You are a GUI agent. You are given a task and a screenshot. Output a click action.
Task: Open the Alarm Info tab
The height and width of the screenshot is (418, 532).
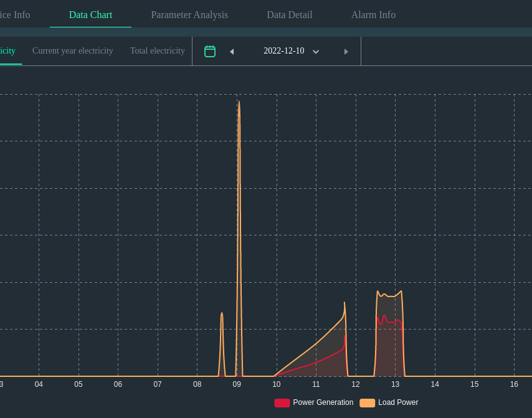click(x=373, y=15)
